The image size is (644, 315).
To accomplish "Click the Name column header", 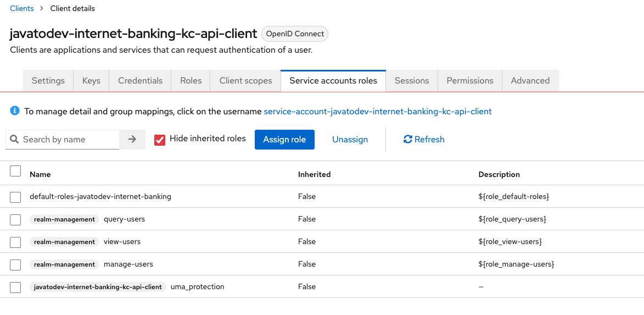I will point(40,174).
